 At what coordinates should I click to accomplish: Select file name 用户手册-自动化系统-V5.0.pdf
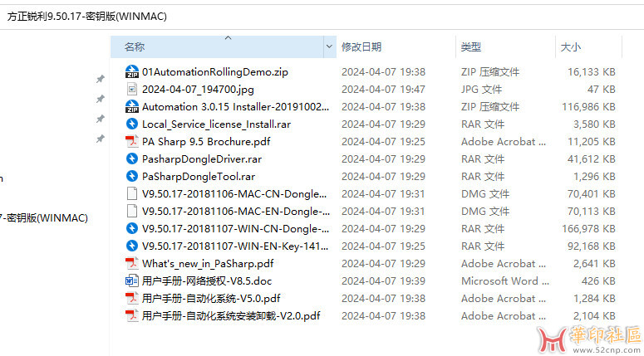point(211,298)
